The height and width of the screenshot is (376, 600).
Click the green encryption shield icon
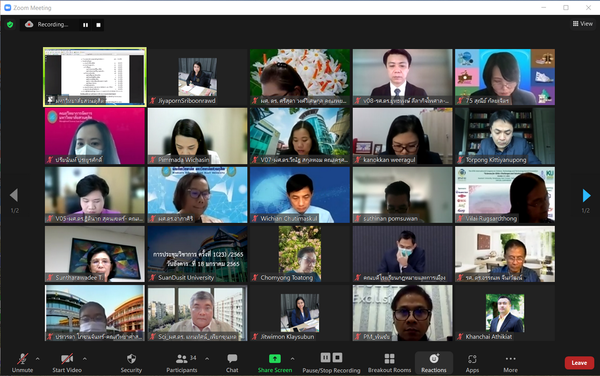tap(10, 24)
